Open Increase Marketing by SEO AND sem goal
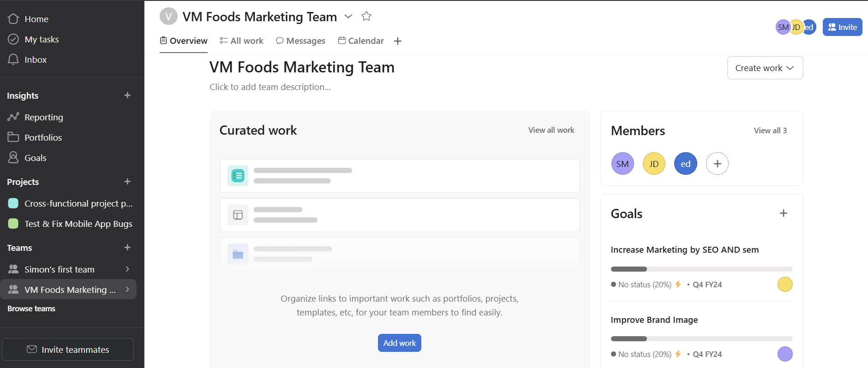 tap(684, 249)
